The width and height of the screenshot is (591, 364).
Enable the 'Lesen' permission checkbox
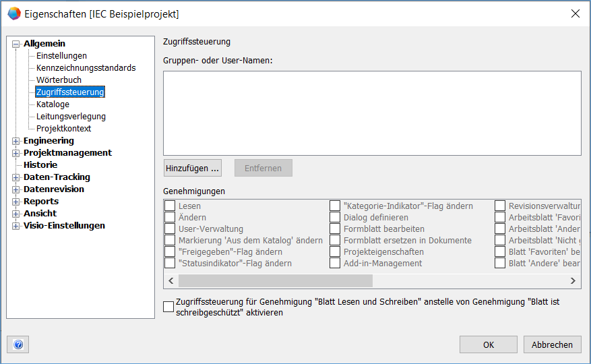(x=170, y=206)
